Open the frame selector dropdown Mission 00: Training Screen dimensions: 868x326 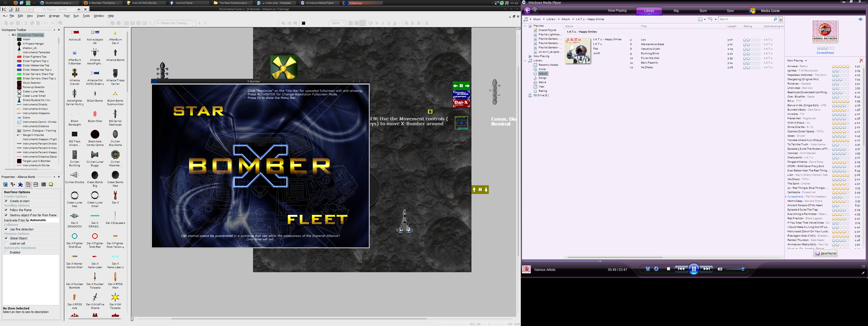pos(194,23)
